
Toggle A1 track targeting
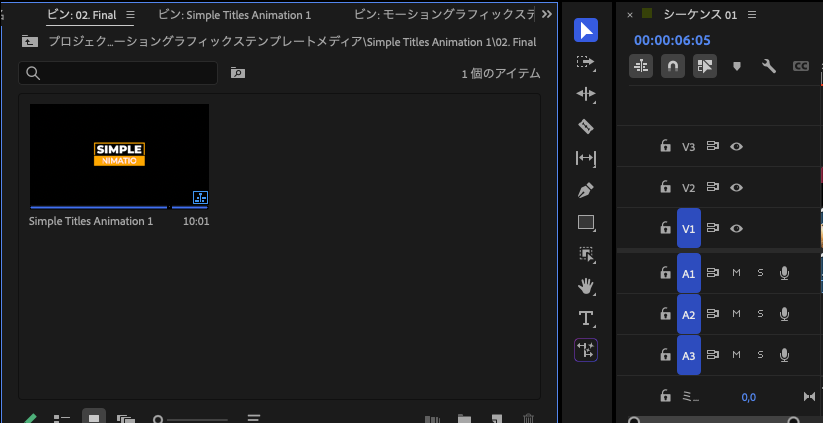click(x=689, y=273)
